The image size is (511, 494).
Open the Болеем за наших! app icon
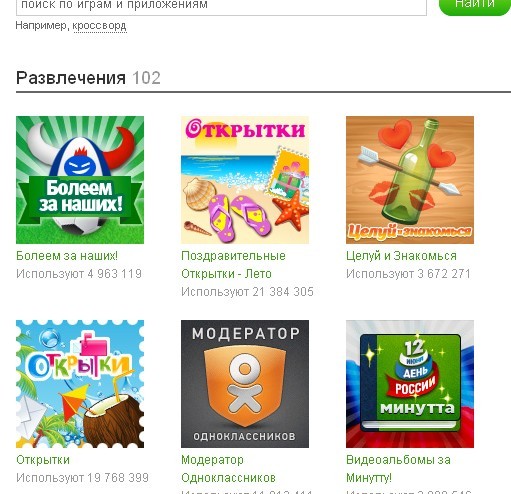point(80,180)
